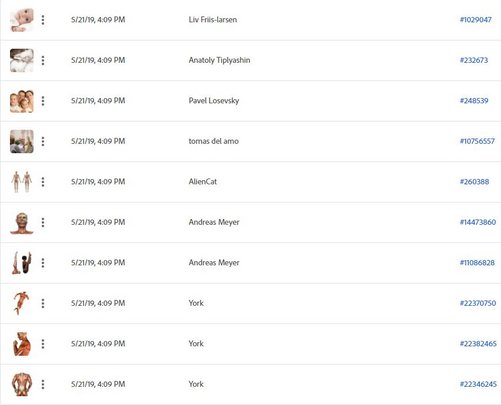Open asset link #248539
Image resolution: width=501 pixels, height=405 pixels.
(474, 101)
